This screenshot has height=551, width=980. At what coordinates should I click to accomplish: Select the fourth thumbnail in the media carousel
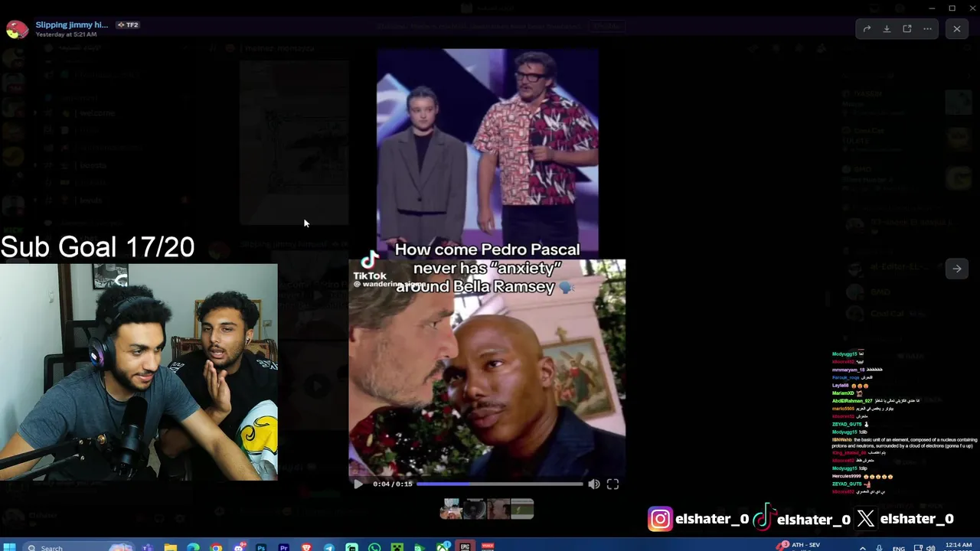click(x=522, y=509)
